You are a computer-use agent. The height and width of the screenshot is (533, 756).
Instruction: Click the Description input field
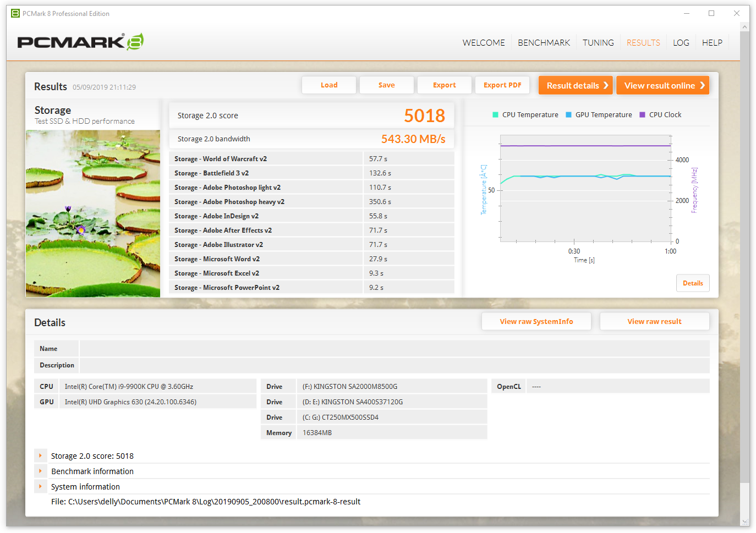coord(395,365)
